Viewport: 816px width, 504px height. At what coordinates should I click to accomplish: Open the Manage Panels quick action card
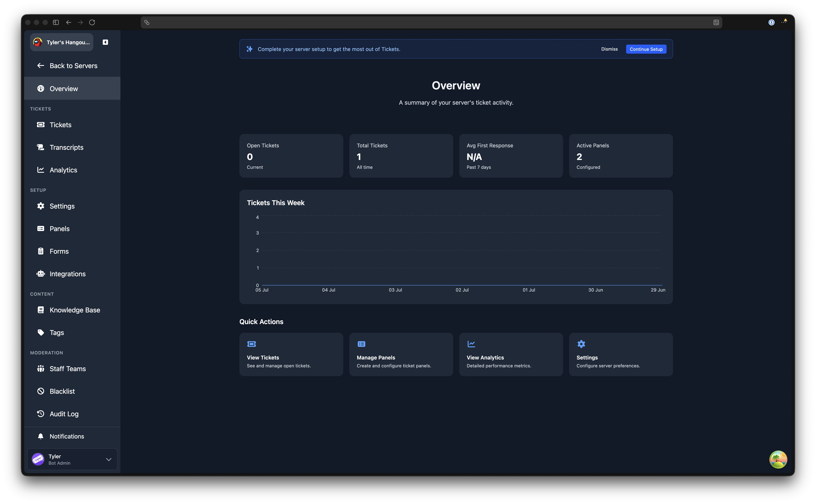pos(401,354)
